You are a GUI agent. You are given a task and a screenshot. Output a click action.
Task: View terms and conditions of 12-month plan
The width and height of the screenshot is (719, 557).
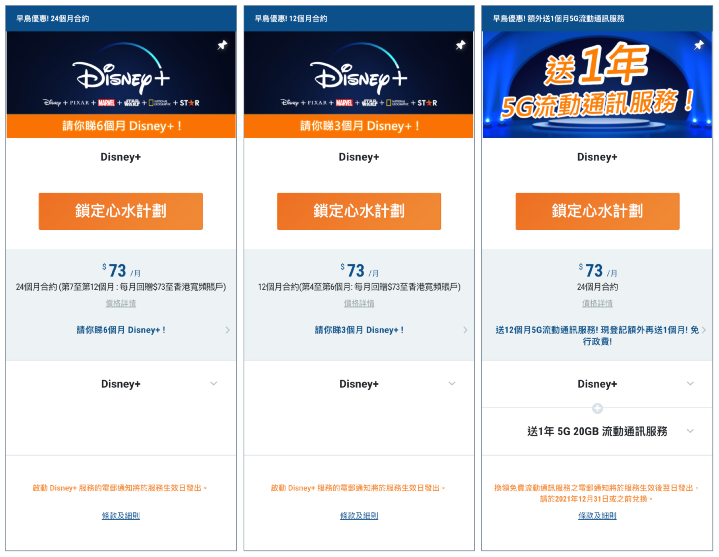click(x=359, y=516)
